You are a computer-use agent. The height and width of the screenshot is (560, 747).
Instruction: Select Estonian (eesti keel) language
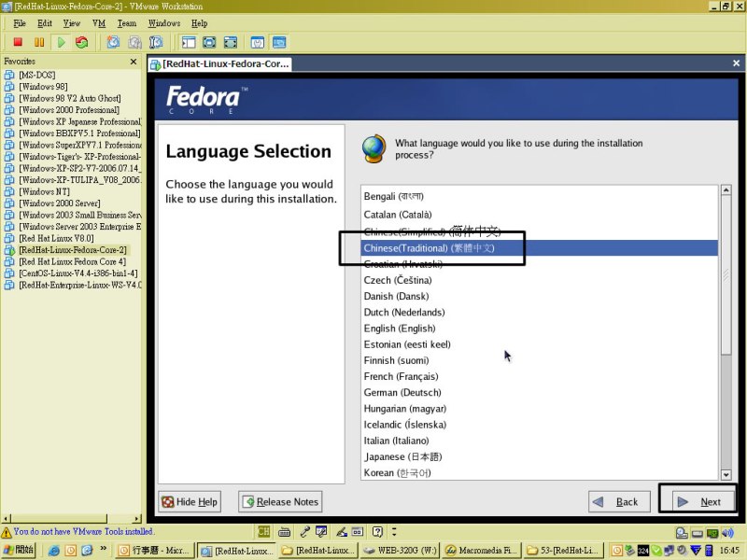click(540, 344)
